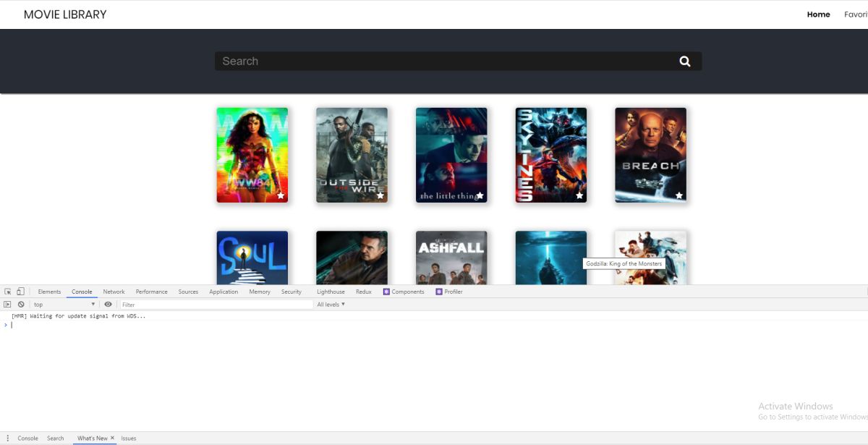Open the Lighthouse tab
The height and width of the screenshot is (445, 868).
pyautogui.click(x=331, y=292)
